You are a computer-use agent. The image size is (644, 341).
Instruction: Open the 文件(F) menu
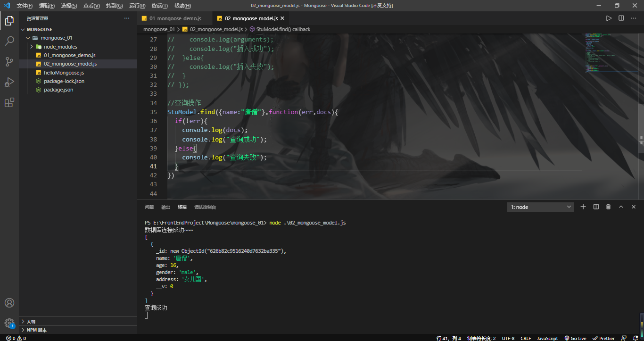(x=25, y=6)
